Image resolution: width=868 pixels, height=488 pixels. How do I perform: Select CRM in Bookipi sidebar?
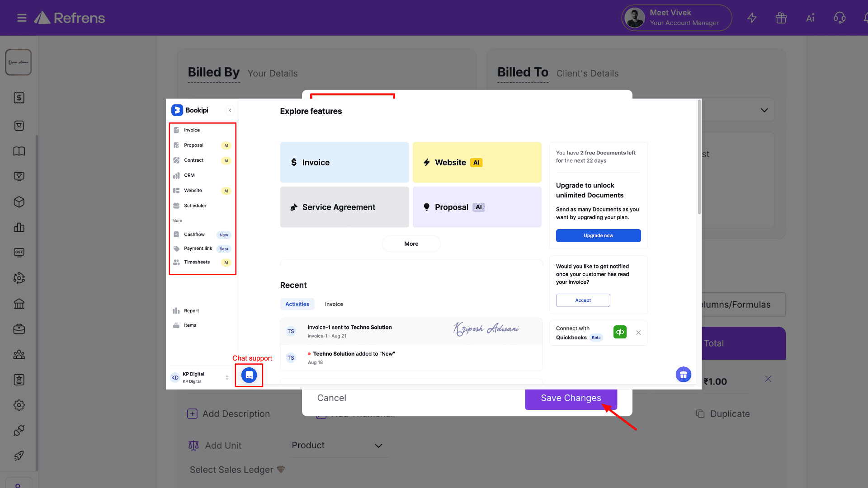pyautogui.click(x=189, y=175)
